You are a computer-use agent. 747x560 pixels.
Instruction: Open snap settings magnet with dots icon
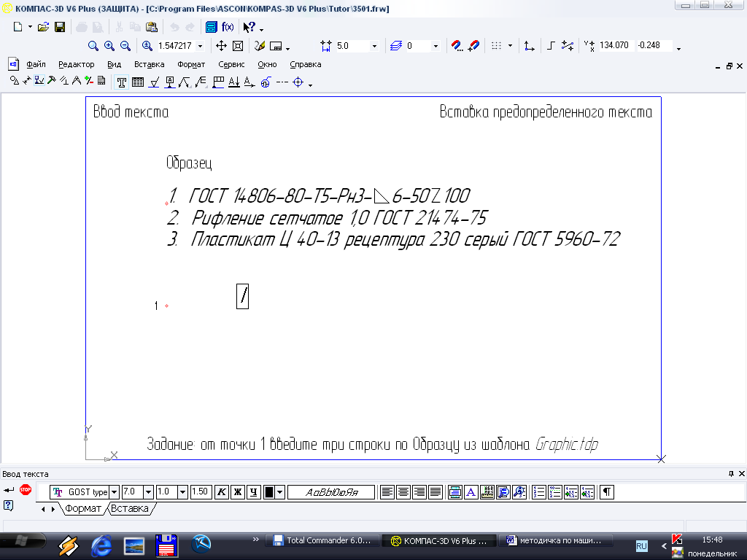click(x=457, y=46)
